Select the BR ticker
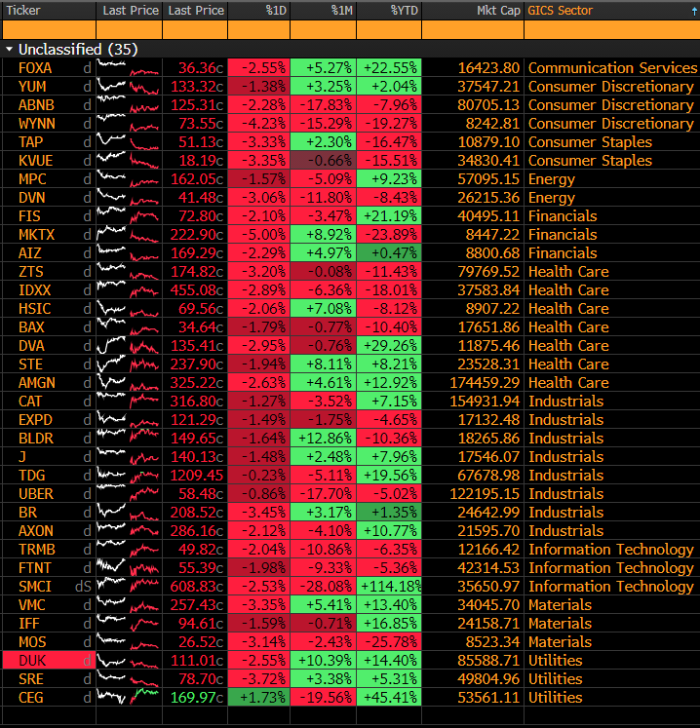Image resolution: width=700 pixels, height=728 pixels. (28, 512)
